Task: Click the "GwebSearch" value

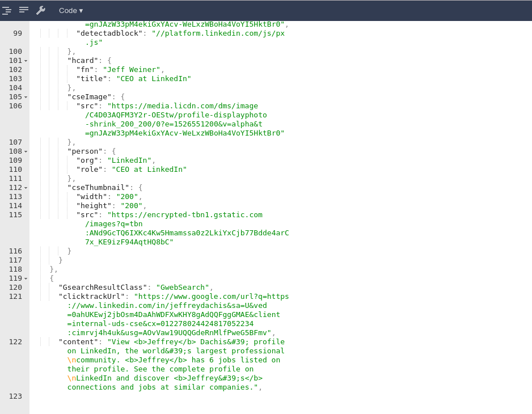Action: point(183,287)
